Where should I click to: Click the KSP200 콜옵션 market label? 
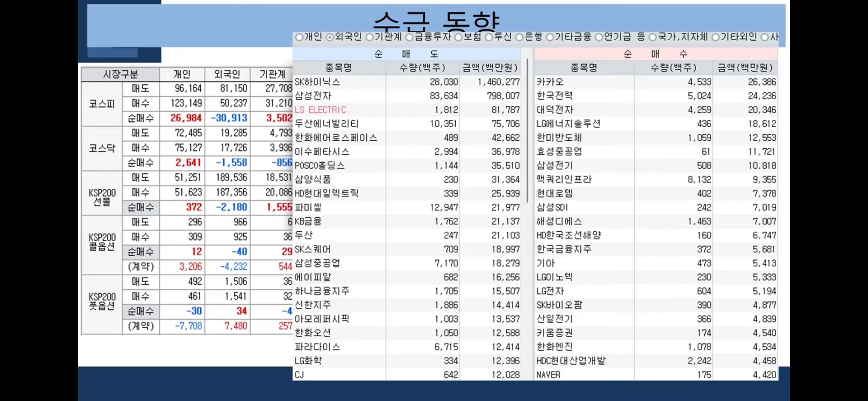(102, 242)
